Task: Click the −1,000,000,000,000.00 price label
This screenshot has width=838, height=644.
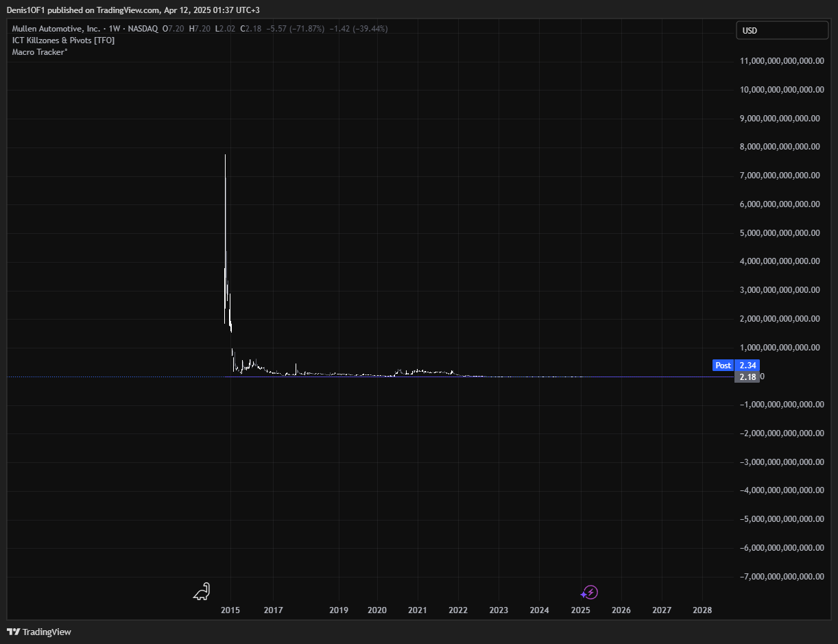Action: pos(780,405)
